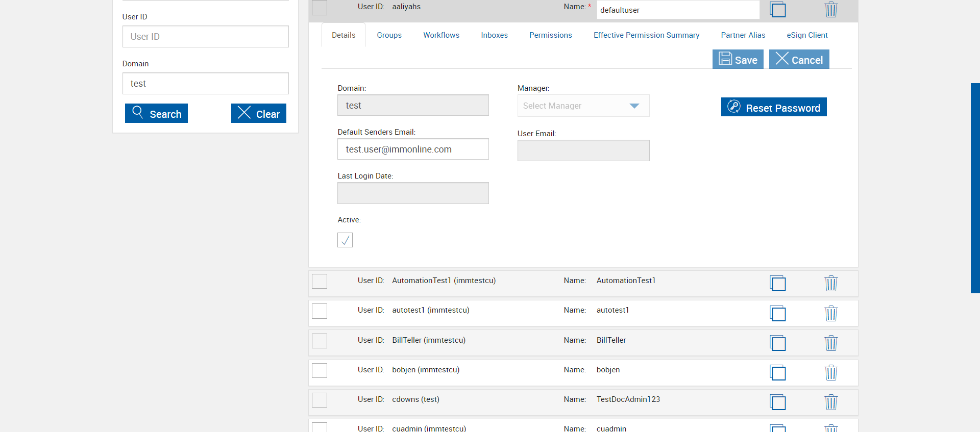Open the Effective Permission Summary tab
Image resolution: width=980 pixels, height=432 pixels.
point(646,35)
